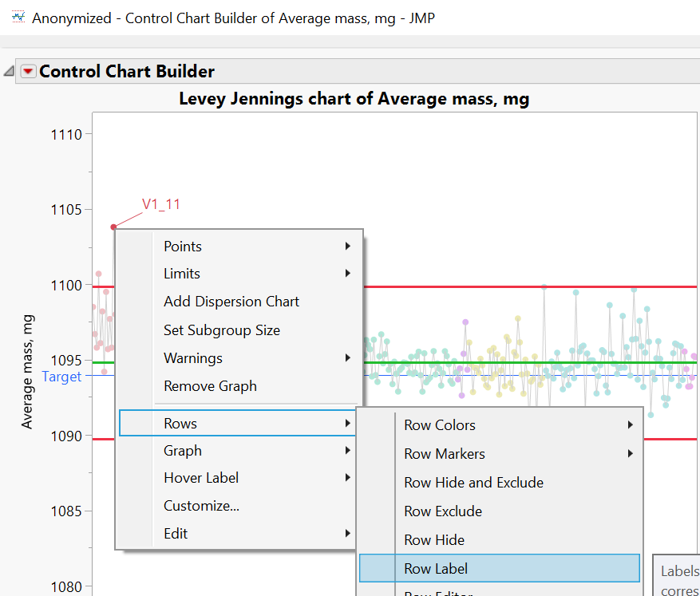Select Add Dispersion Chart
The height and width of the screenshot is (596, 700).
pyautogui.click(x=231, y=302)
